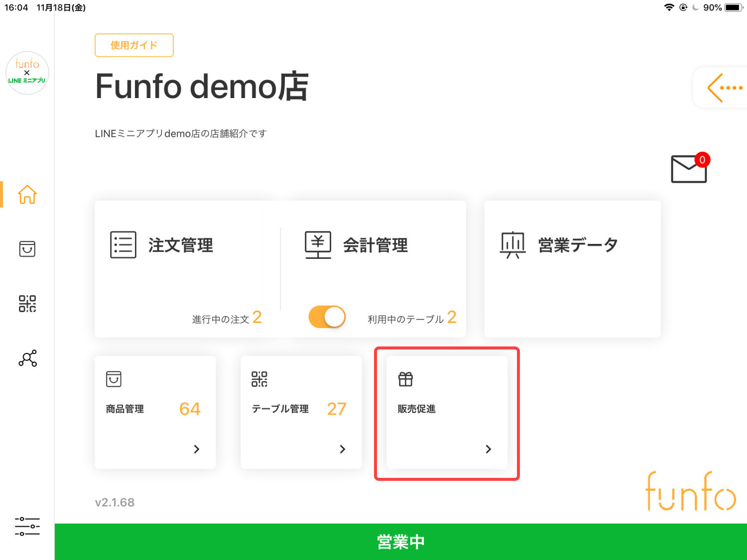Image resolution: width=747 pixels, height=560 pixels.
Task: Open the network share sidebar icon
Action: pyautogui.click(x=27, y=358)
